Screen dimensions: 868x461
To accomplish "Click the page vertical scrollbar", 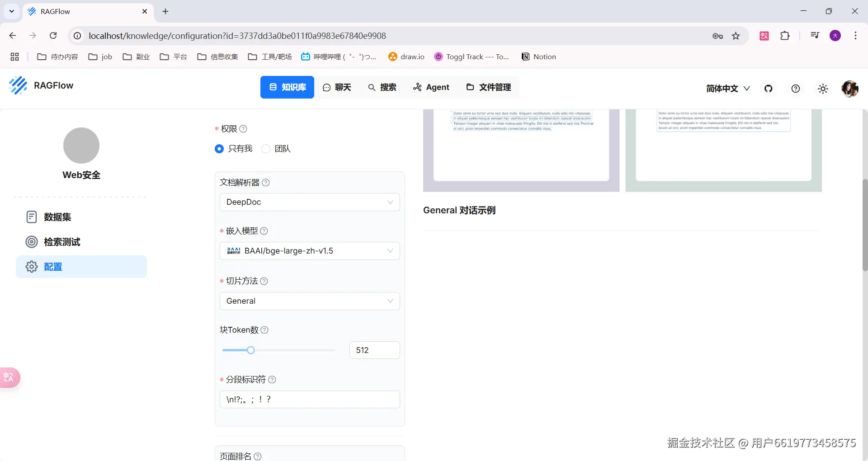I will pos(865,225).
